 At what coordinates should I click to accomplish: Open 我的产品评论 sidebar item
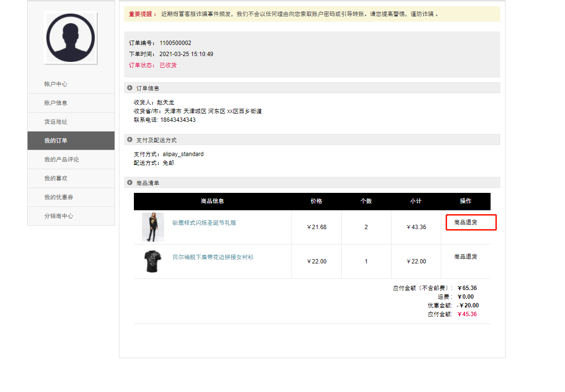62,160
